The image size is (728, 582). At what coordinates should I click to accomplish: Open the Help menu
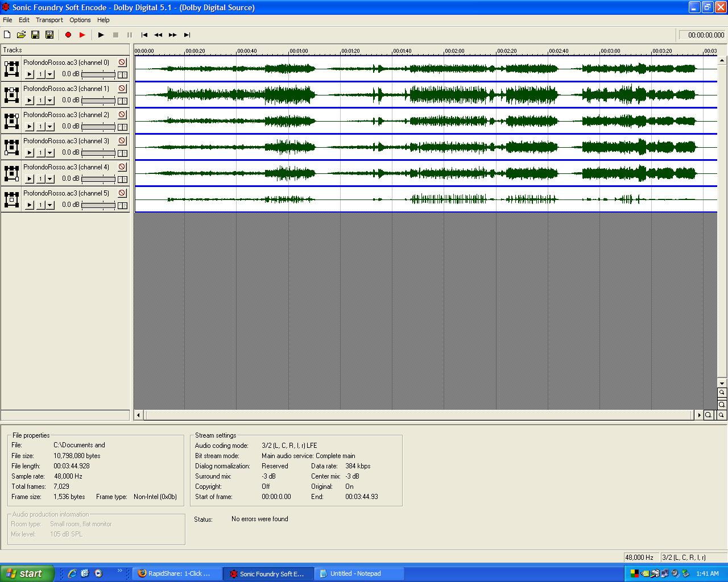pyautogui.click(x=103, y=20)
